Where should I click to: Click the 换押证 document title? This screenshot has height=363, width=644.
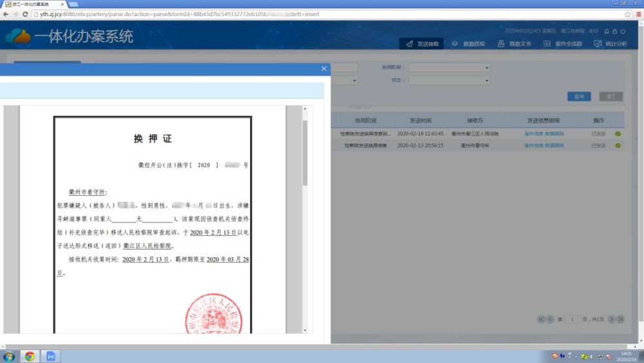point(153,139)
